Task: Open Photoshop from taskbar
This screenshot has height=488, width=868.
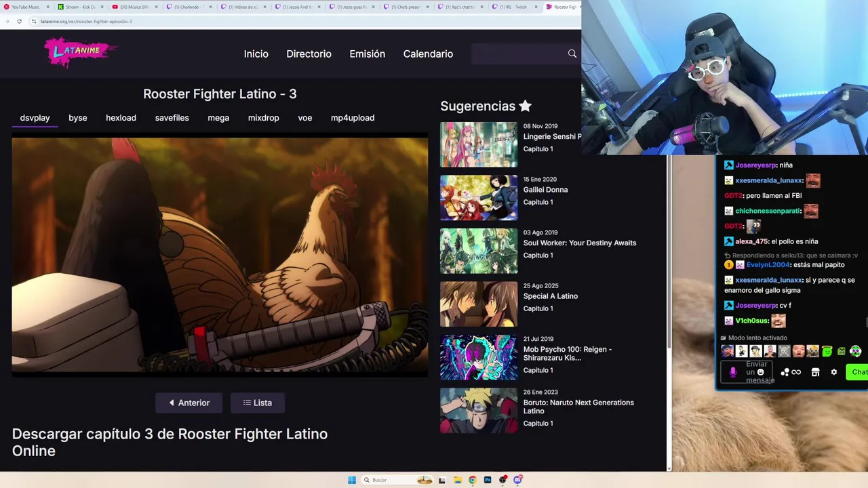Action: (x=488, y=480)
